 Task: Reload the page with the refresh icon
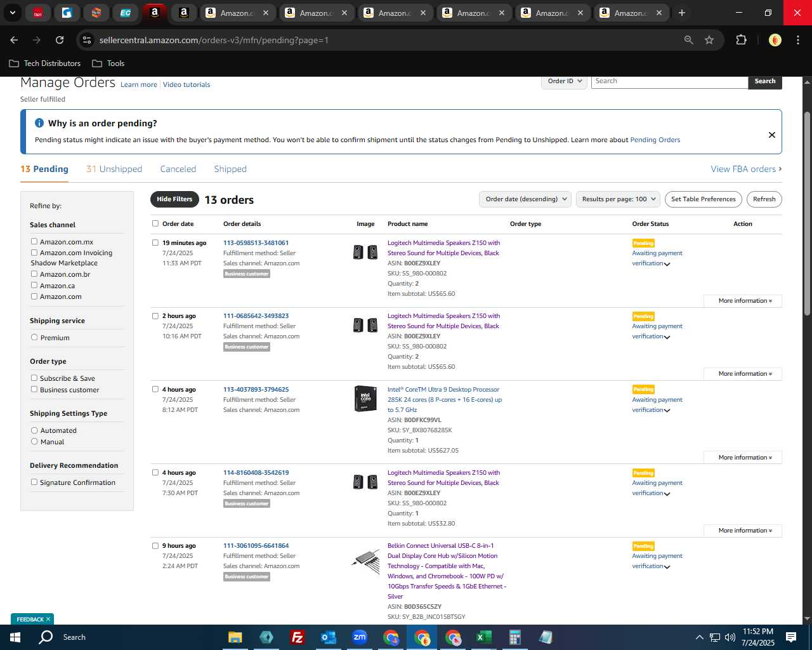(x=60, y=40)
